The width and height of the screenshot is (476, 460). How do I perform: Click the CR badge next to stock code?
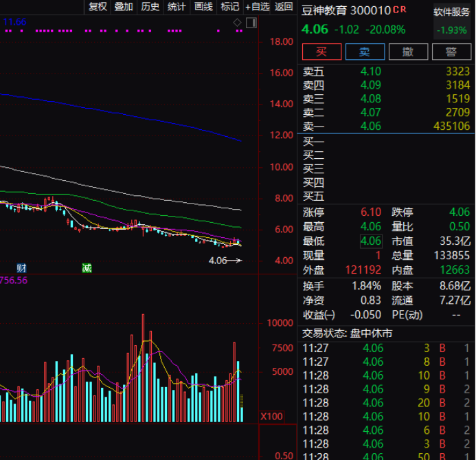400,10
